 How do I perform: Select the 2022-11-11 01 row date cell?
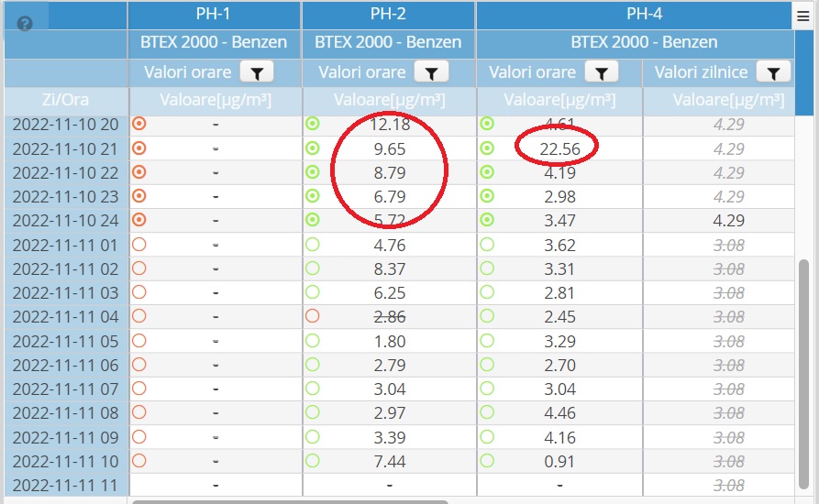(65, 245)
